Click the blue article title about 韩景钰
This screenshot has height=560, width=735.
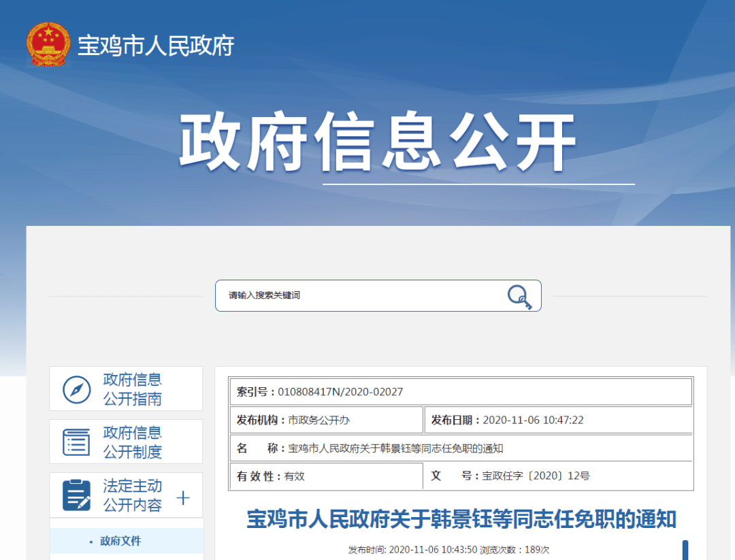(x=461, y=519)
